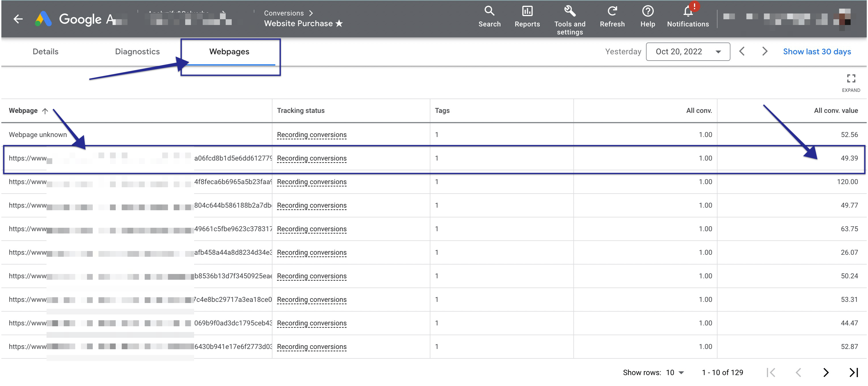
Task: Open the Help menu
Action: [647, 17]
